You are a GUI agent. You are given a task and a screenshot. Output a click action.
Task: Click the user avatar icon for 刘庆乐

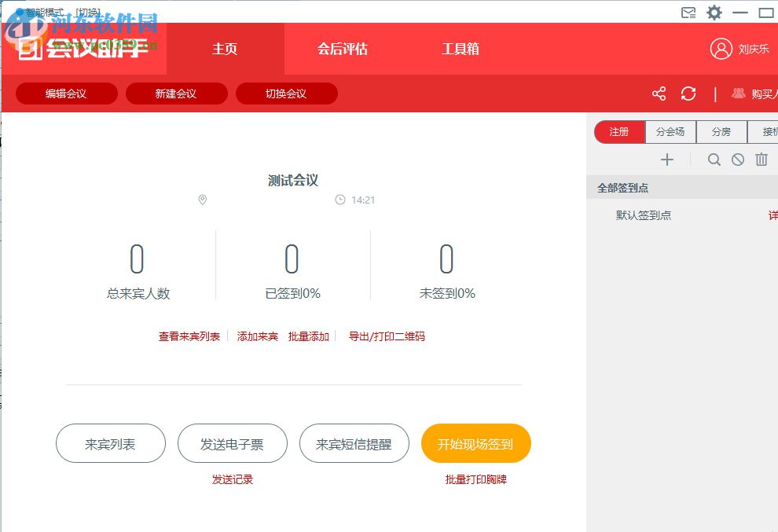[721, 48]
